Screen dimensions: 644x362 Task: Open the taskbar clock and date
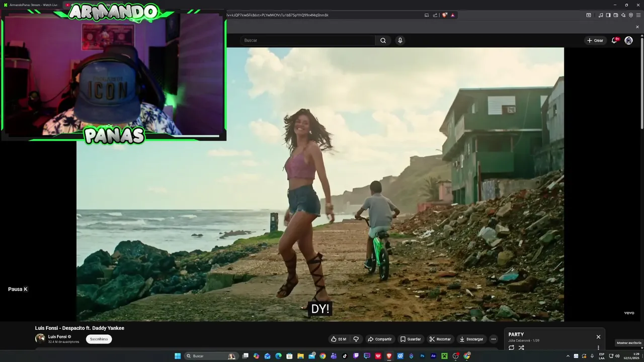coord(631,356)
